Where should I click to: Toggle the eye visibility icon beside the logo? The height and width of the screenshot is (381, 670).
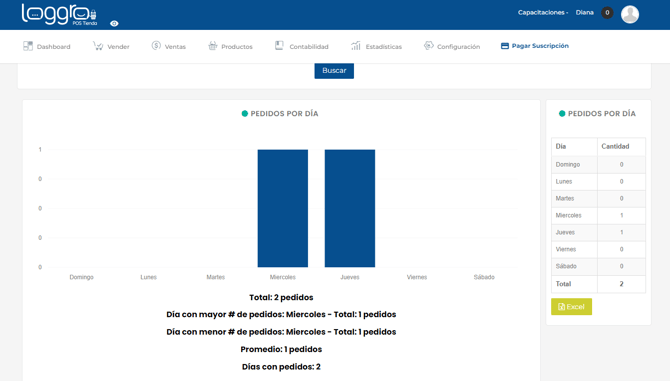(x=114, y=23)
